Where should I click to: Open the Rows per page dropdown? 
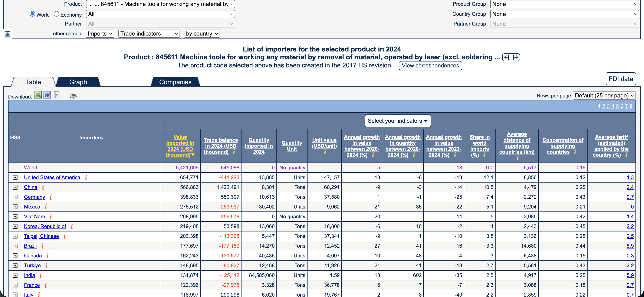tap(604, 96)
